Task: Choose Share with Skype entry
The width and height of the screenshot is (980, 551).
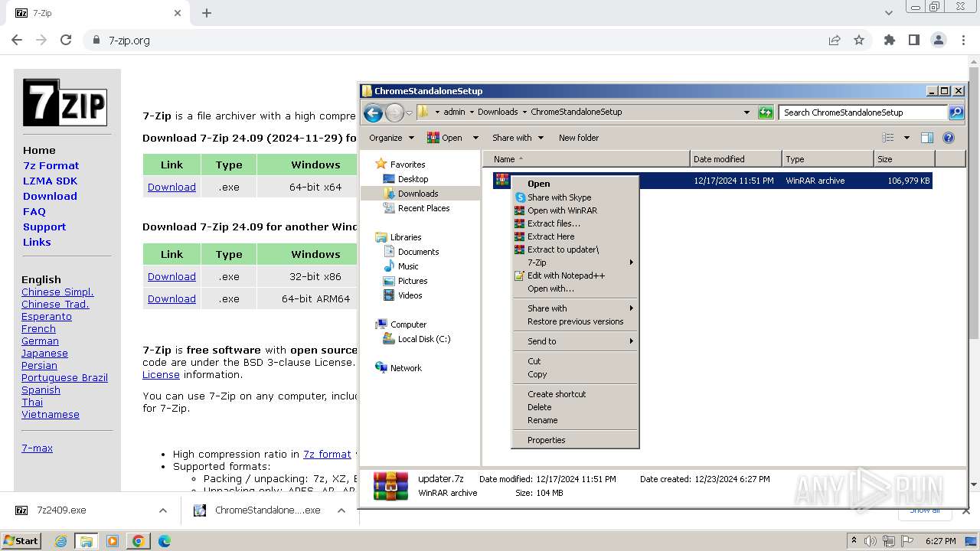Action: click(575, 197)
